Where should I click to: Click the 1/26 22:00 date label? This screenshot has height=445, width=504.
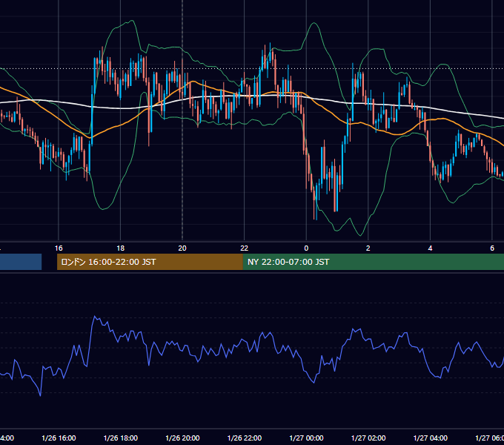(245, 438)
